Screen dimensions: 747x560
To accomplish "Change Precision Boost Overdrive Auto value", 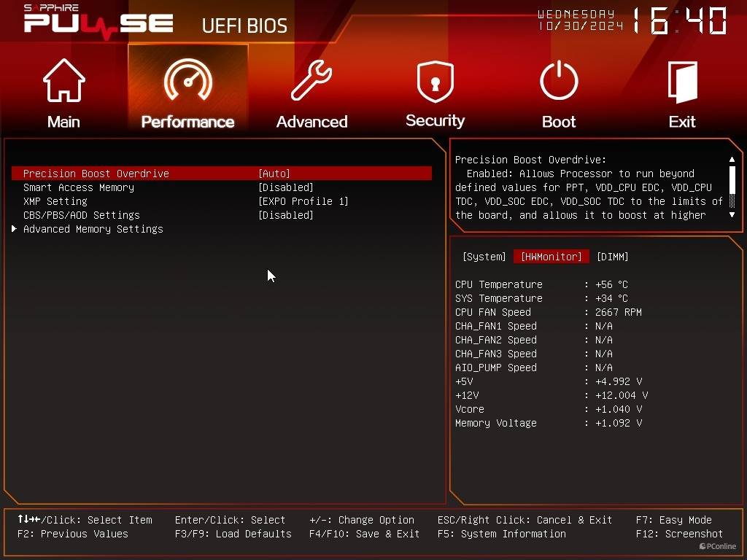I will (274, 174).
